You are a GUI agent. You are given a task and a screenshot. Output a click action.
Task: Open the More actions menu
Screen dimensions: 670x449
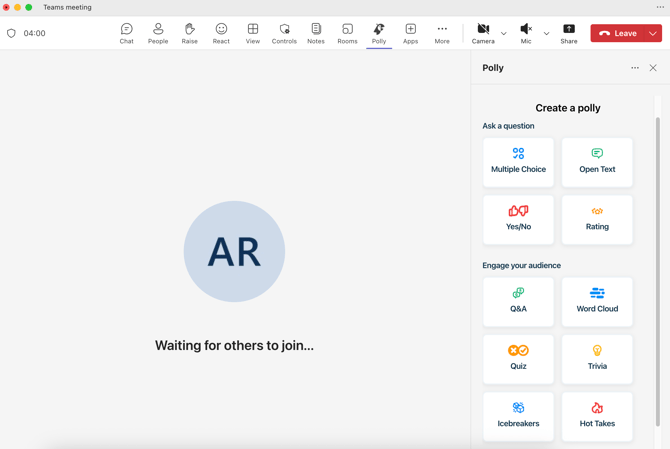click(x=442, y=33)
